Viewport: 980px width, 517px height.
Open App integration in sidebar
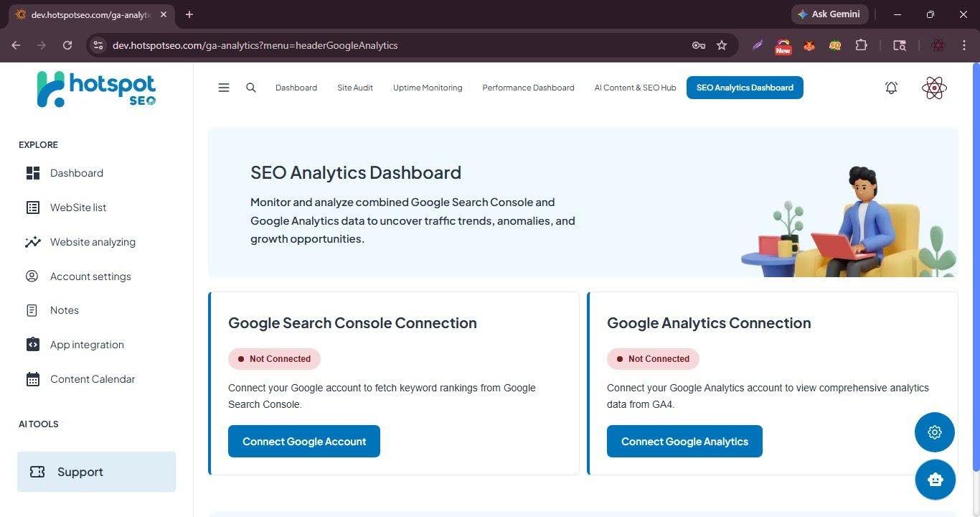coord(87,345)
